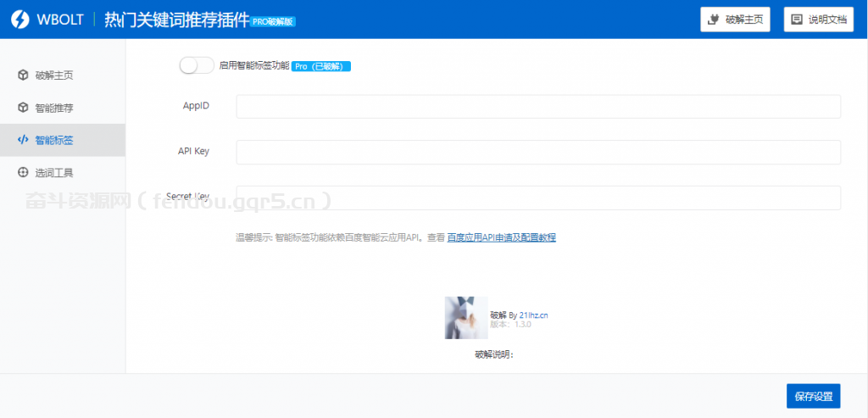Enable the 启用智能标签功能 switch
The width and height of the screenshot is (868, 418).
point(197,65)
